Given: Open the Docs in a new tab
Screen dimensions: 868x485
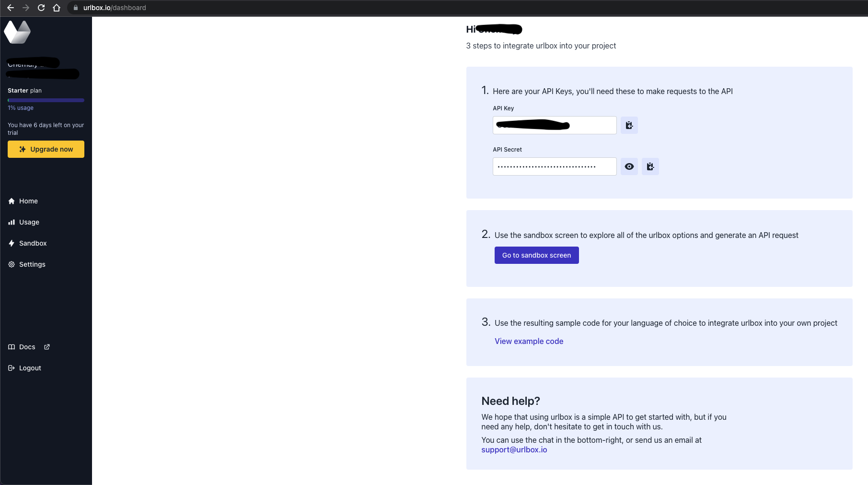Looking at the screenshot, I should [27, 346].
